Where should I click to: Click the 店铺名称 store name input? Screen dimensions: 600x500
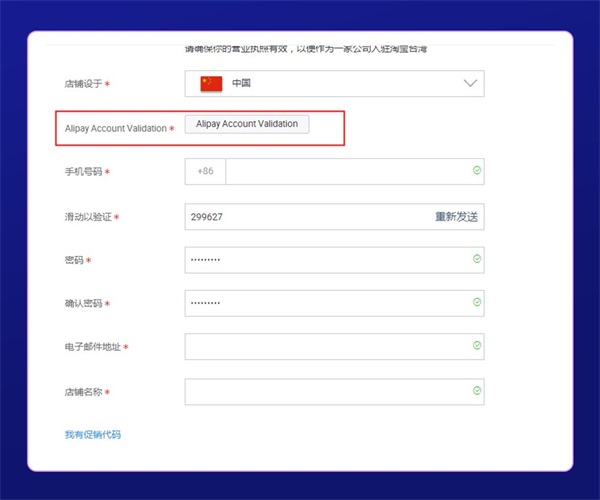point(325,392)
